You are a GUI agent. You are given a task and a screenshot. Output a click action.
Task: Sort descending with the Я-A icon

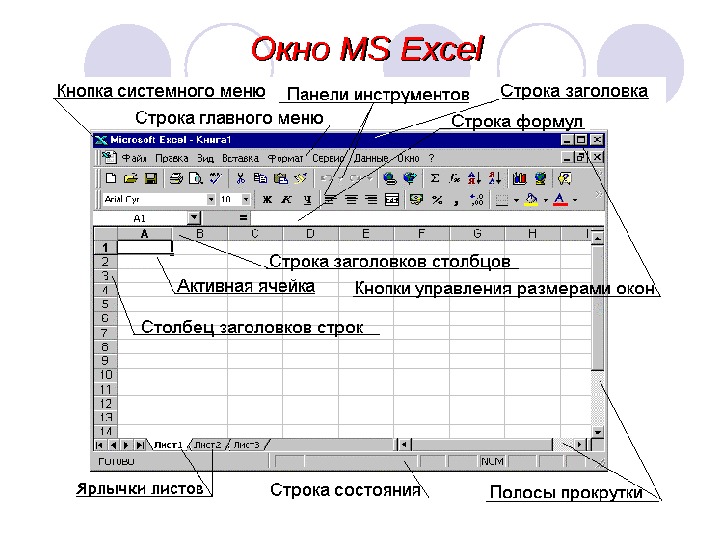(x=495, y=178)
